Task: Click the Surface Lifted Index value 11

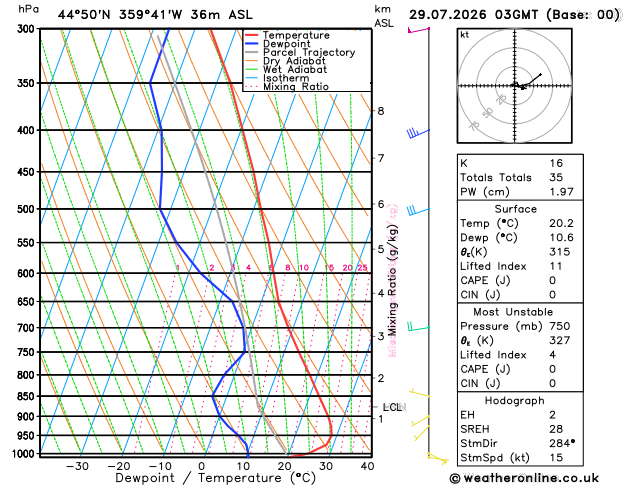Action: [x=555, y=266]
